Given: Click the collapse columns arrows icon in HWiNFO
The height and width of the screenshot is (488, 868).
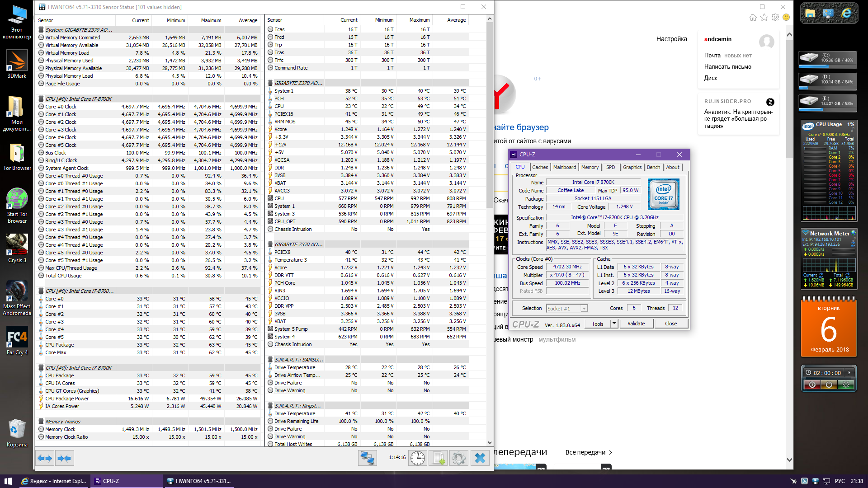Looking at the screenshot, I should click(x=64, y=458).
